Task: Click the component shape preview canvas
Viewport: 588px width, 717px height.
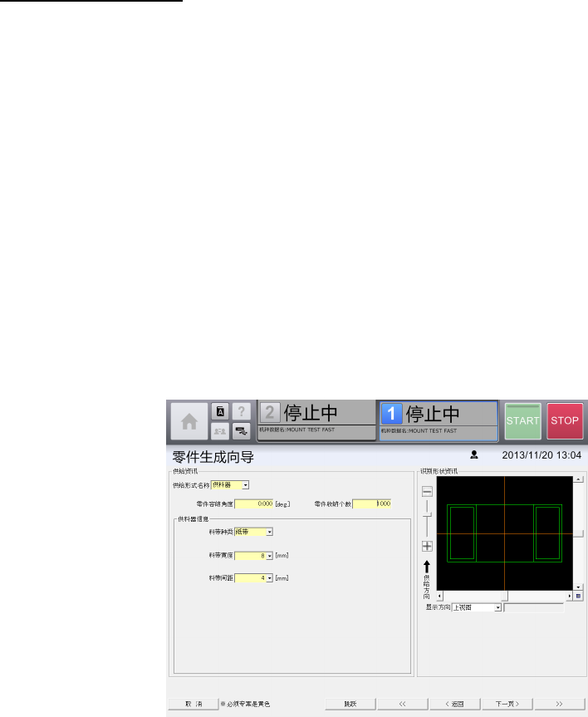Action: 505,533
